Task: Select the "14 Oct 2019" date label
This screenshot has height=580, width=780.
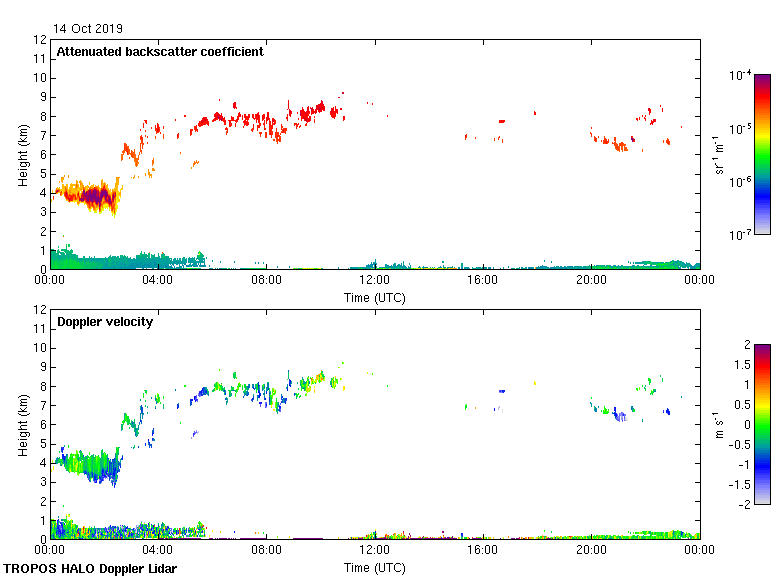Action: 89,29
